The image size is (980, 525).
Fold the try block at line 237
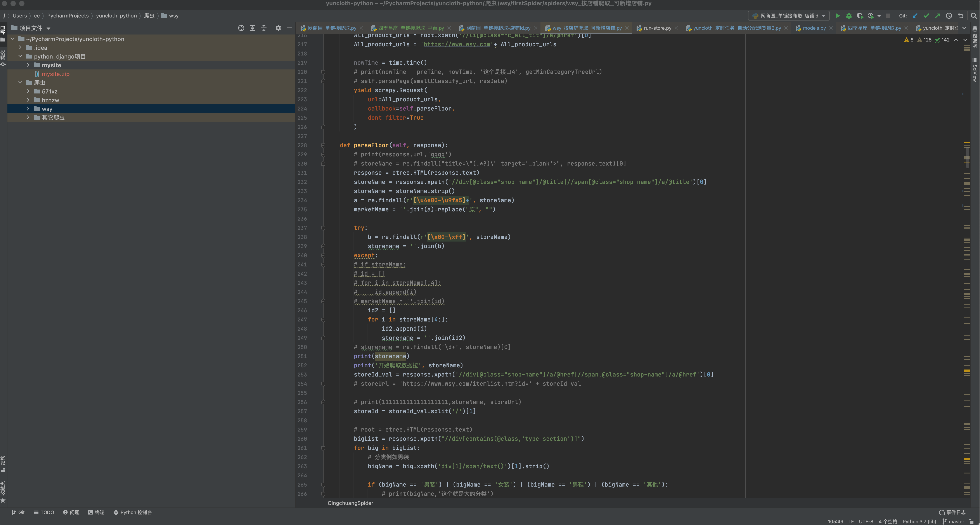click(323, 228)
